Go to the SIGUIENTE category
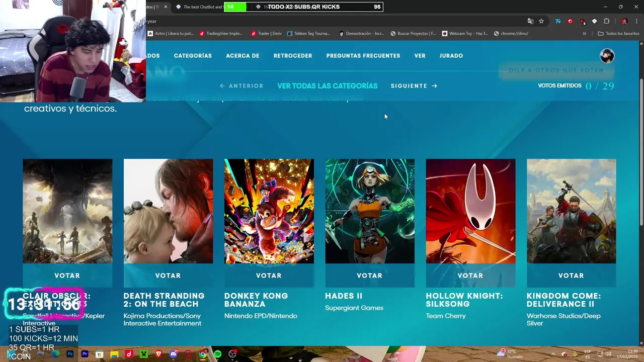The image size is (644, 362). click(x=414, y=86)
